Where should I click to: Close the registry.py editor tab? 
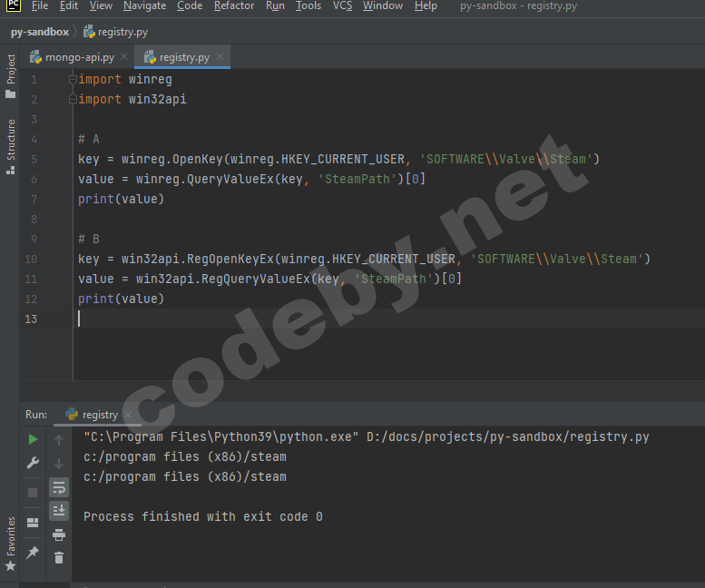(220, 57)
